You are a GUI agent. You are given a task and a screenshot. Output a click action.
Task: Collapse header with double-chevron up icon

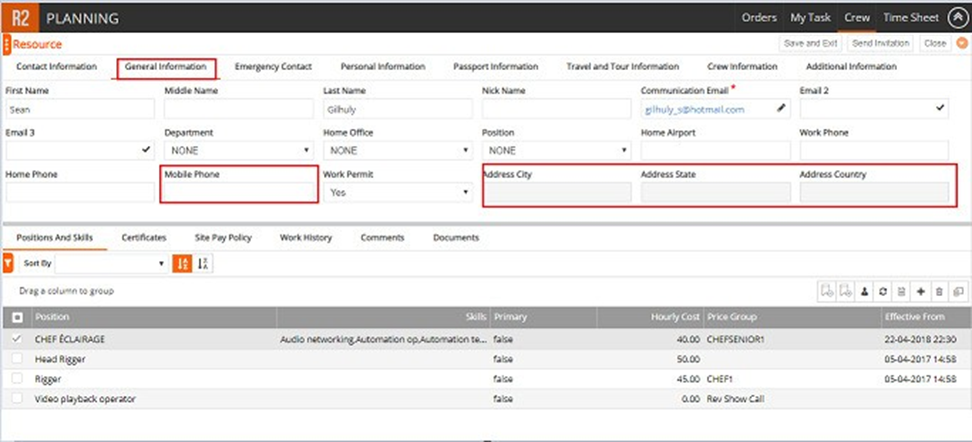(956, 18)
